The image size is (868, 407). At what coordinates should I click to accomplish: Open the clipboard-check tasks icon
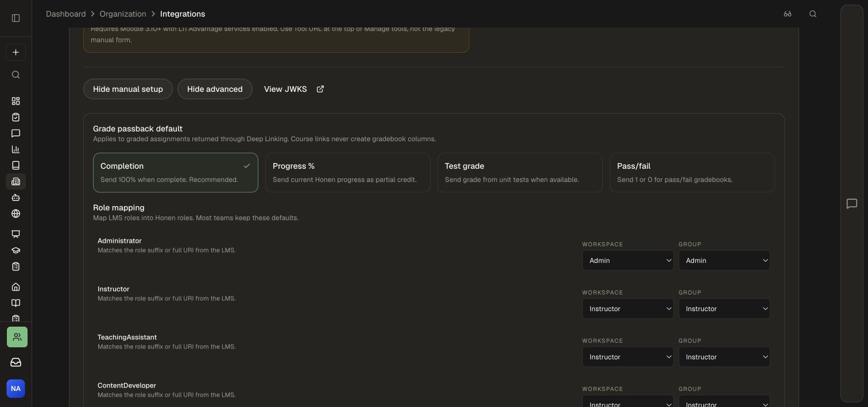(x=15, y=117)
